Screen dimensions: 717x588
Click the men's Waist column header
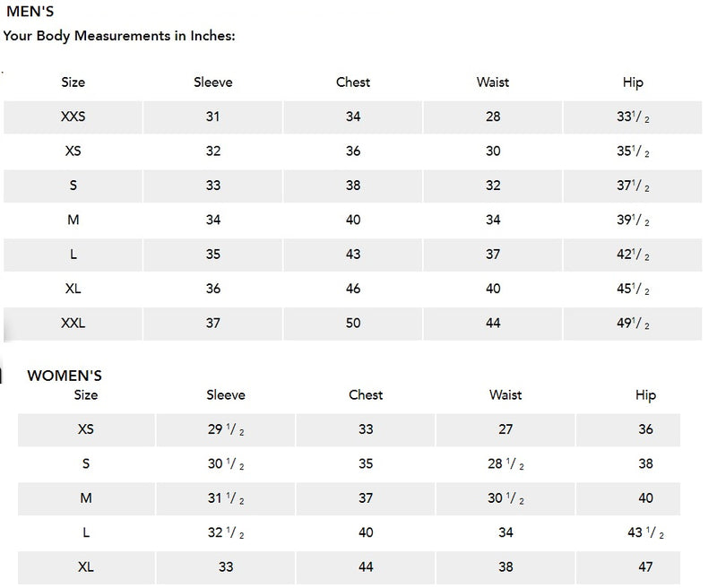tap(493, 82)
